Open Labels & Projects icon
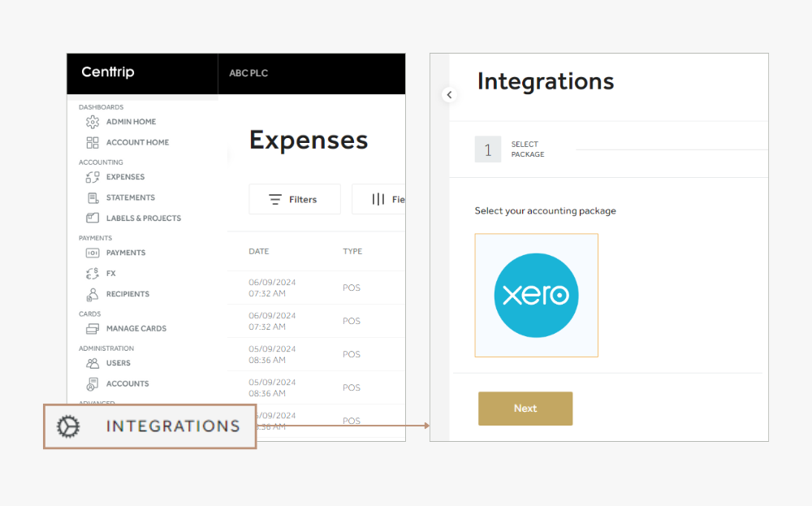 coord(93,218)
